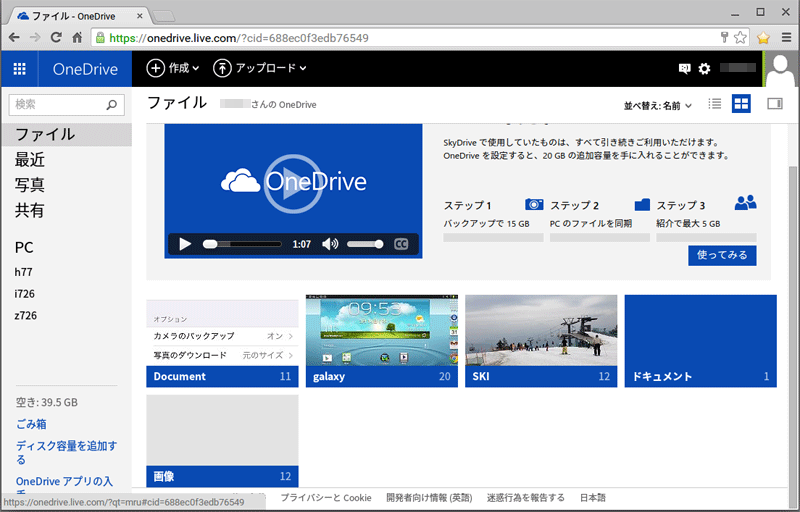The width and height of the screenshot is (800, 512).
Task: Click the small play button in video controls
Action: pyautogui.click(x=185, y=244)
